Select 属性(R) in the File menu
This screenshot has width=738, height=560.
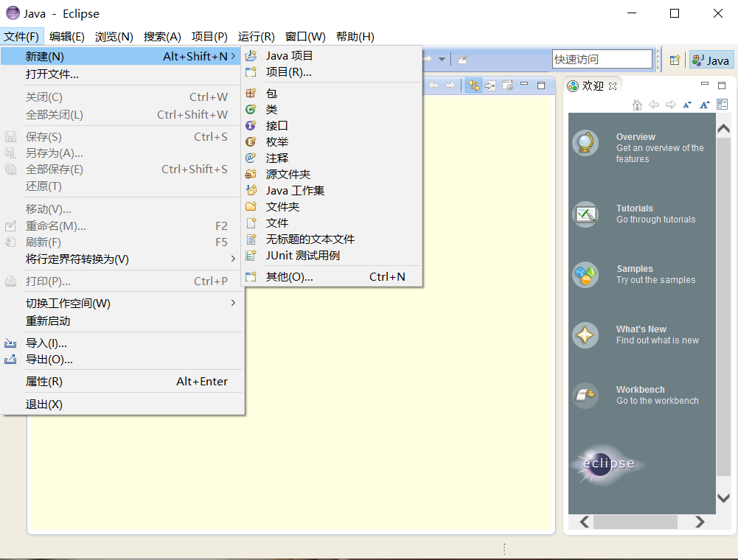(122, 382)
